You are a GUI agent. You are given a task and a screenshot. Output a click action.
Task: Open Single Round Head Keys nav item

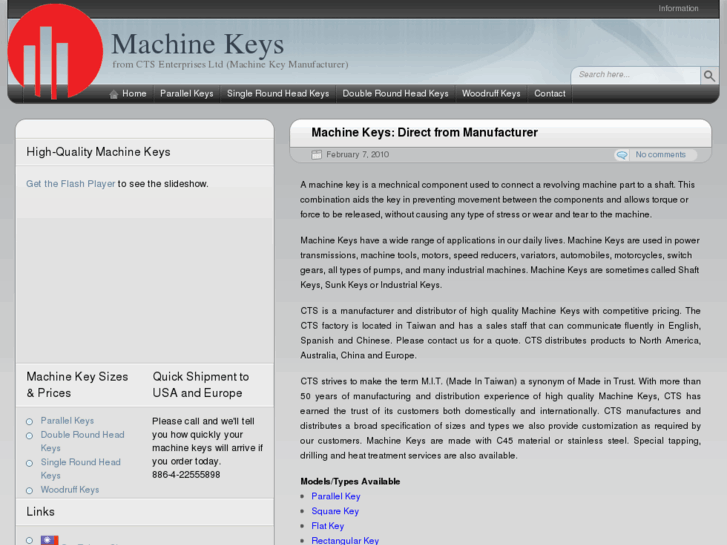(x=278, y=94)
